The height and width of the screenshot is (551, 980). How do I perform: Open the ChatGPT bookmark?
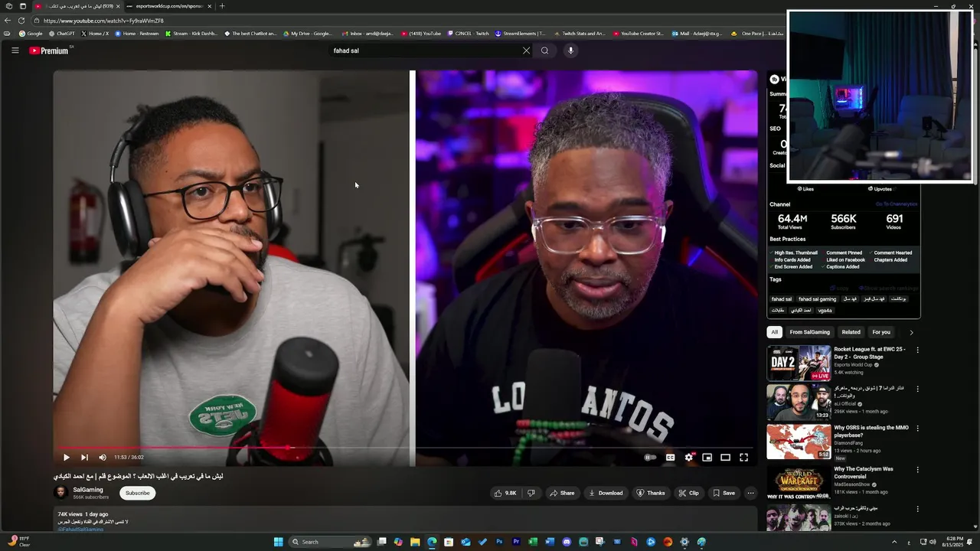pos(61,34)
